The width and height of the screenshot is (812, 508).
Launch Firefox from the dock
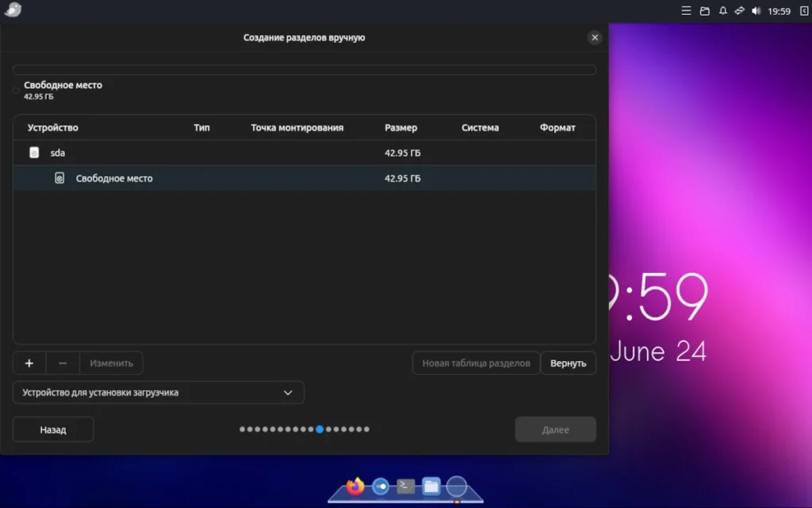pyautogui.click(x=355, y=487)
